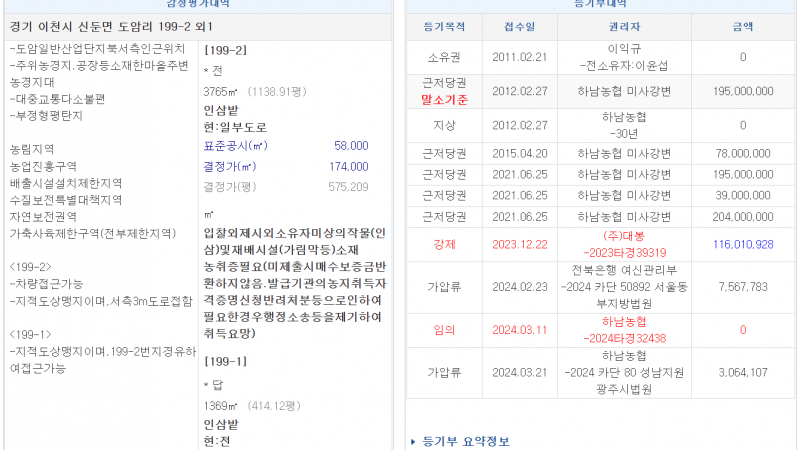Click the 금액 column header
Screen dimensions: 800x450
pyautogui.click(x=742, y=27)
